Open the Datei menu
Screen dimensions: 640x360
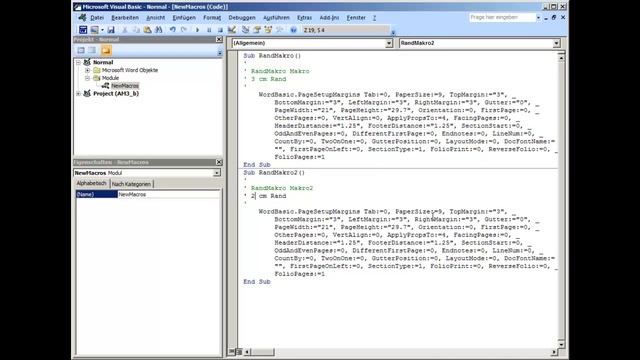click(97, 18)
